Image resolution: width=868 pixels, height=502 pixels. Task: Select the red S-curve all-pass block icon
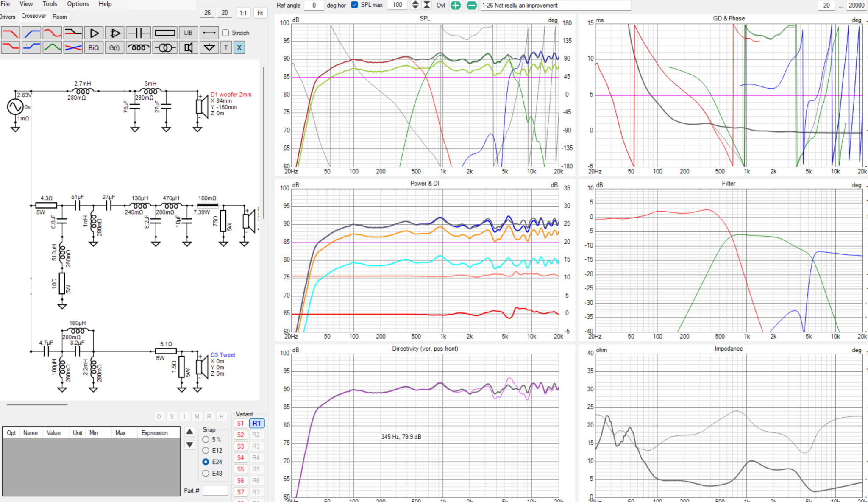[x=52, y=33]
